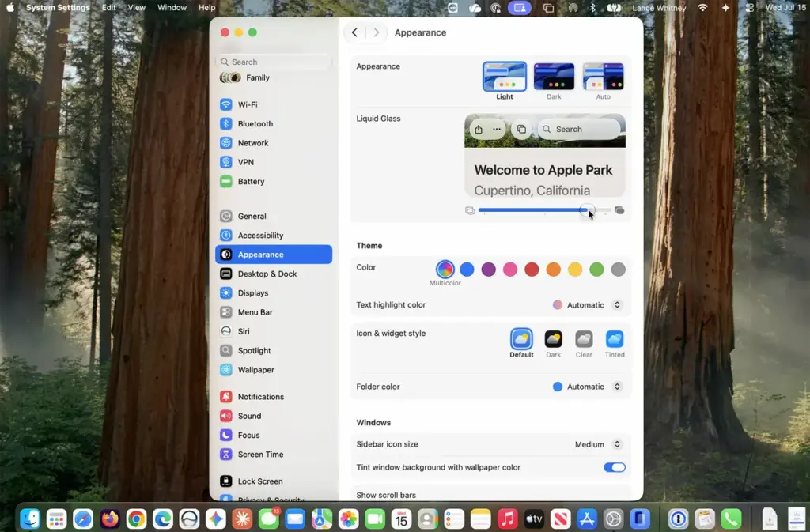Open Firefox from the Dock
Screen dimensions: 810x532
(x=109, y=519)
